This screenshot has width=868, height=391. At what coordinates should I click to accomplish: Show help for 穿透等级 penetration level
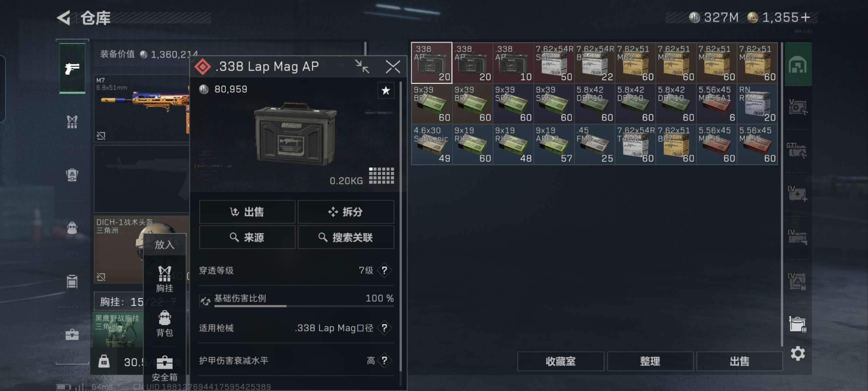pyautogui.click(x=384, y=270)
